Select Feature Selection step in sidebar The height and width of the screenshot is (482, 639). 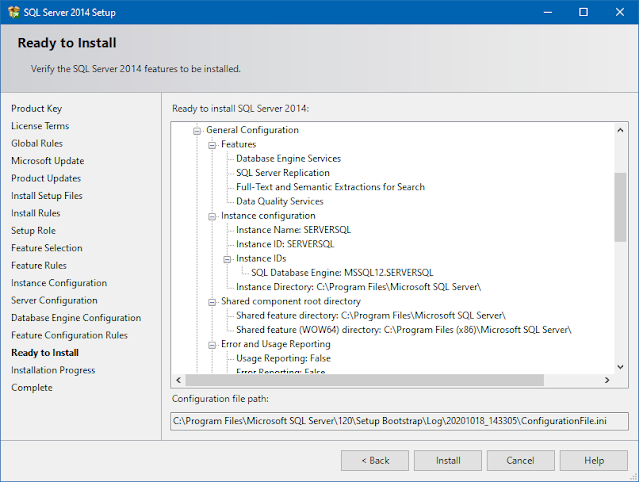46,248
